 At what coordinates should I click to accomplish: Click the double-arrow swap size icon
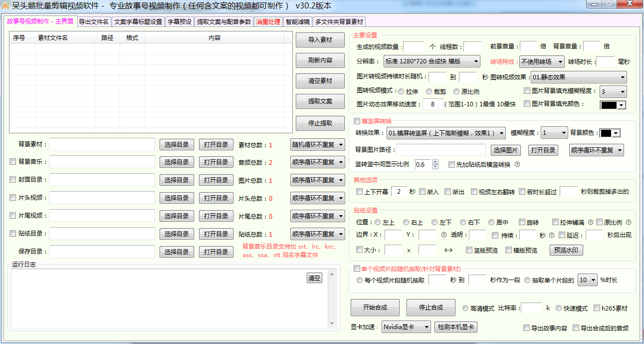pyautogui.click(x=448, y=250)
